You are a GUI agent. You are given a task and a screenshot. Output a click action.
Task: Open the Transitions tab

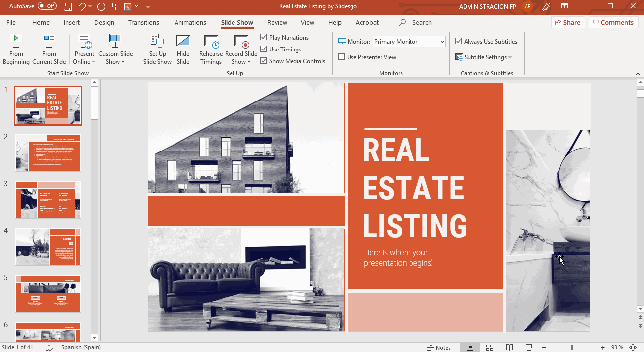144,23
